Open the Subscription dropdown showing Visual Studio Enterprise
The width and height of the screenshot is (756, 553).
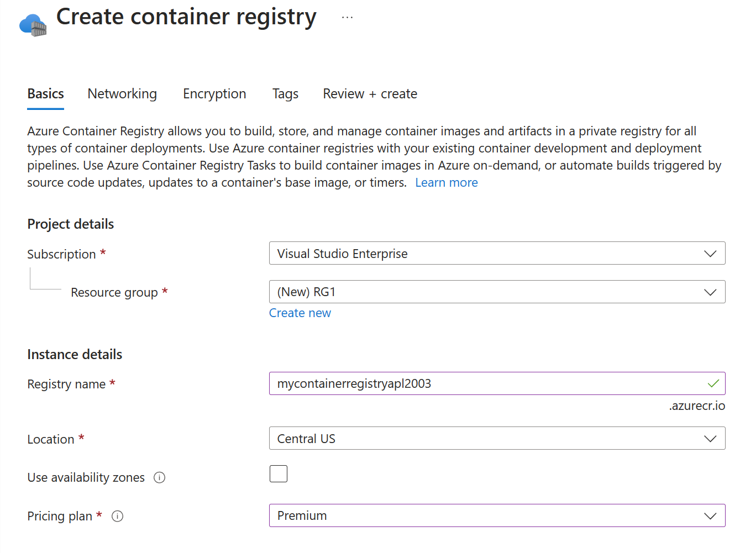click(497, 253)
